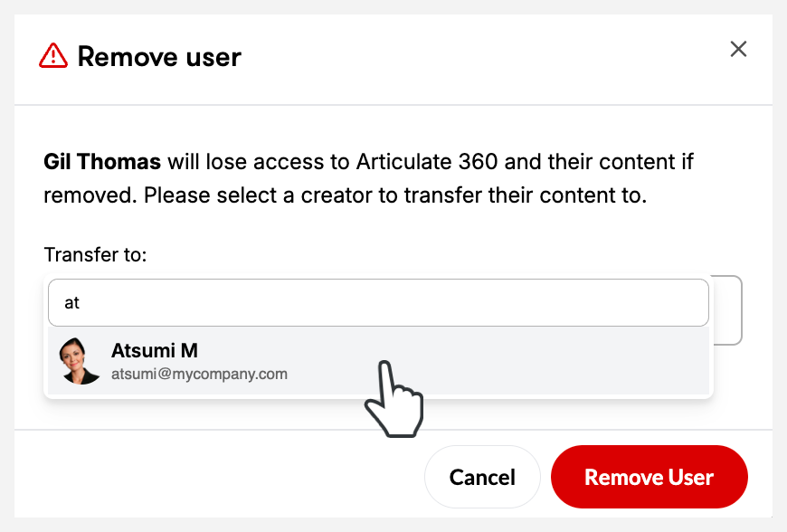Click the "Atsumi M" name text
This screenshot has height=532, width=787.
(154, 350)
